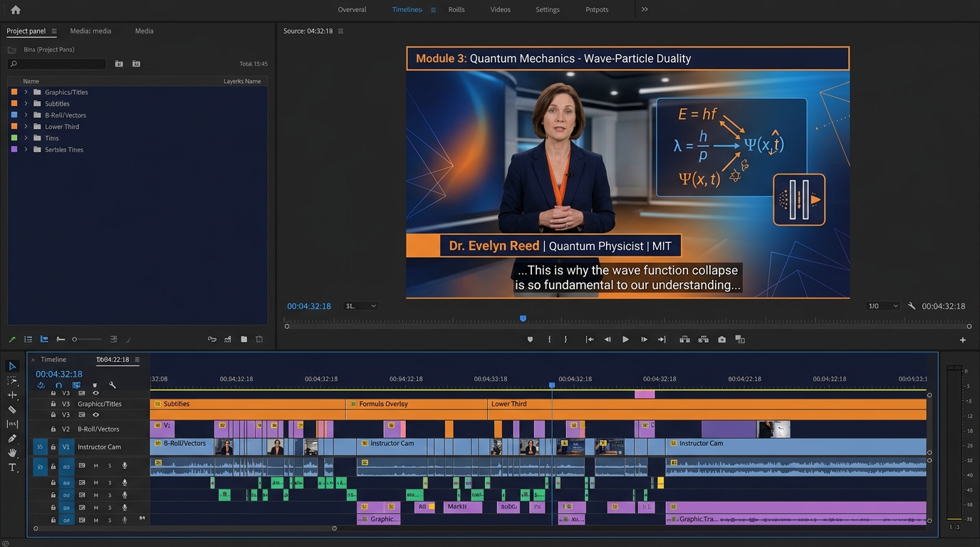The height and width of the screenshot is (547, 980).
Task: Click the Mark In bracket button
Action: (549, 340)
